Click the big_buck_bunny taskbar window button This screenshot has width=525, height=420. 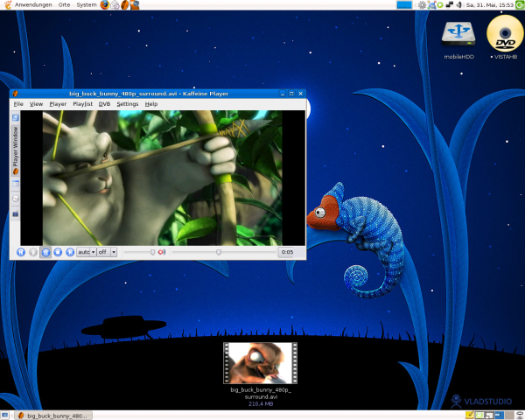coord(54,416)
